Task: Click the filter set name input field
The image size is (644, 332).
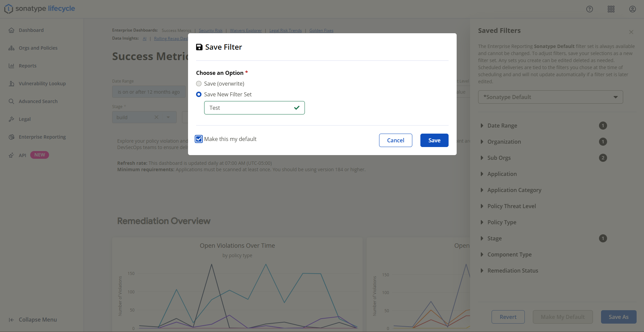Action: [x=254, y=108]
